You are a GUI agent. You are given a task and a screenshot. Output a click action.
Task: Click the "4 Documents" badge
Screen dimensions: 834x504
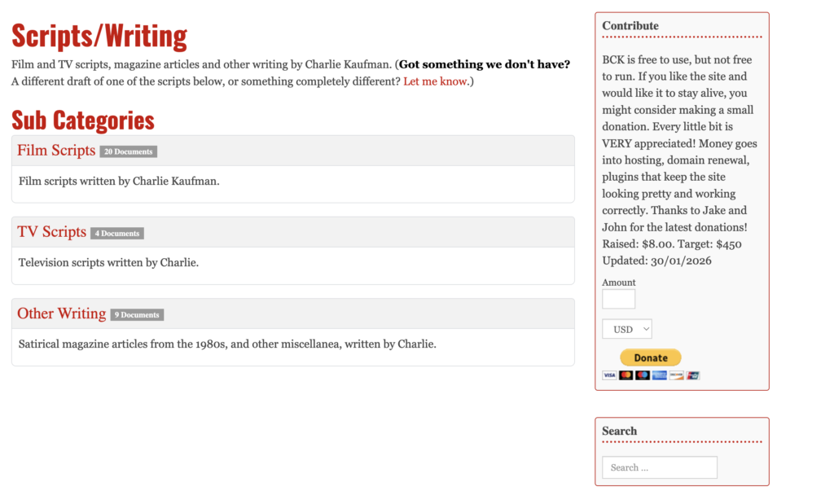click(x=116, y=233)
